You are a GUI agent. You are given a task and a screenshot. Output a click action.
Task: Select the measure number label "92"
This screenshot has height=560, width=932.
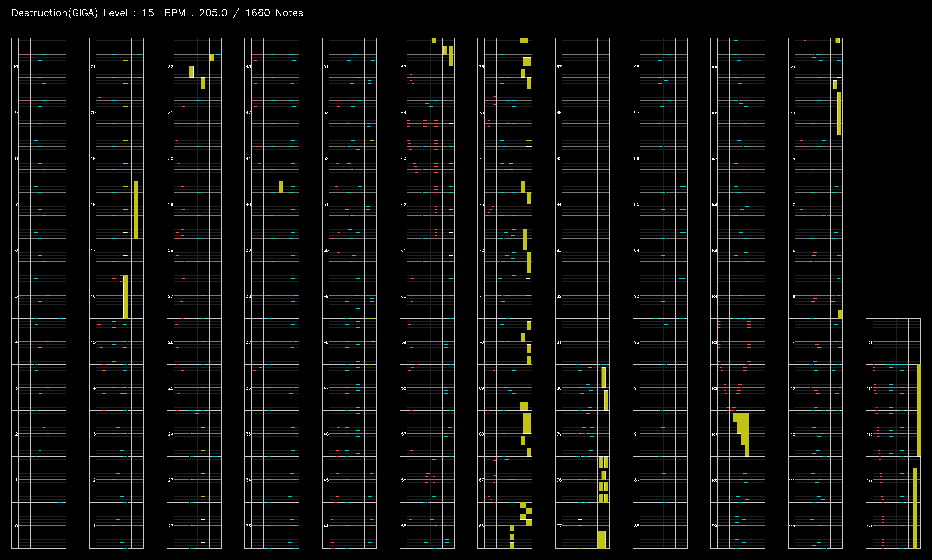pyautogui.click(x=637, y=342)
